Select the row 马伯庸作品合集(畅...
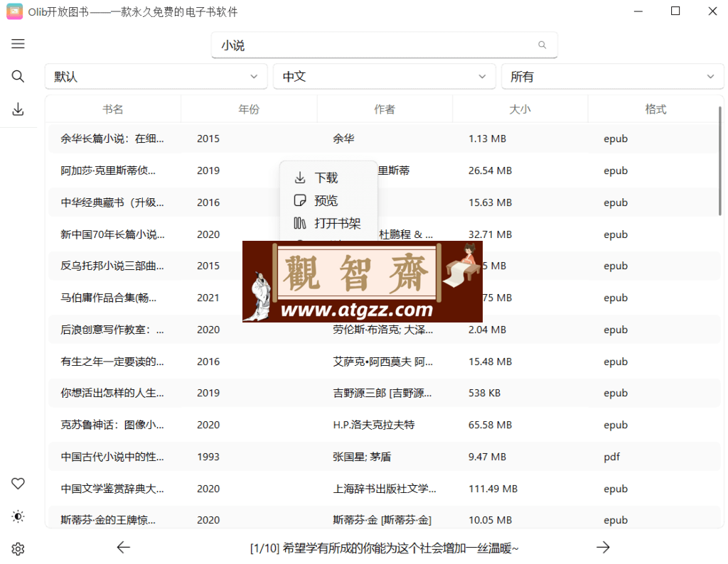Viewport: 728px width, 564px height. point(384,298)
